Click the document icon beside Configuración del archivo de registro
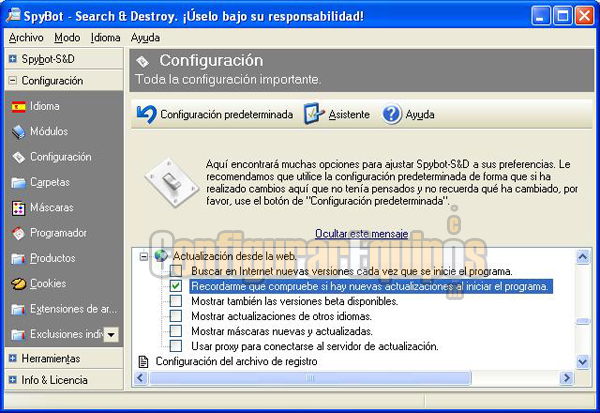 [143, 361]
